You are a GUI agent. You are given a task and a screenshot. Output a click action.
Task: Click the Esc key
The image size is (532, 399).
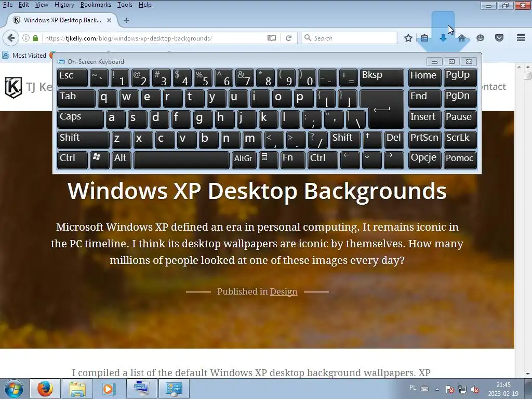[72, 78]
